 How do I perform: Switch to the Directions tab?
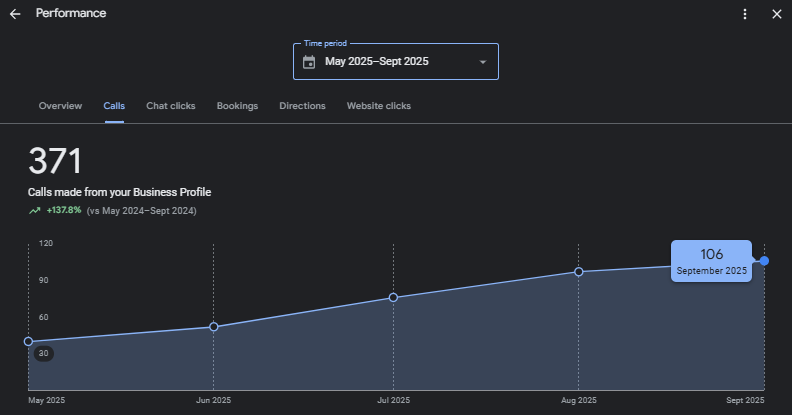click(x=302, y=106)
